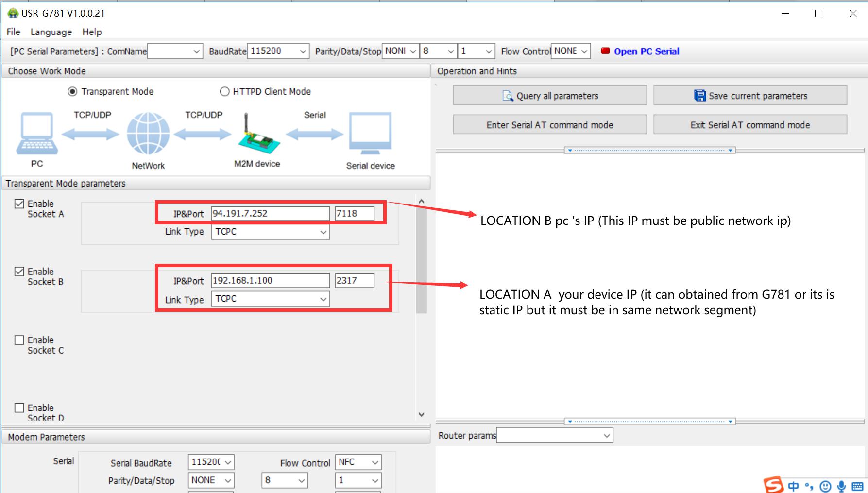This screenshot has width=868, height=493.
Task: Click the red Open PC Serial indicator icon
Action: 605,51
